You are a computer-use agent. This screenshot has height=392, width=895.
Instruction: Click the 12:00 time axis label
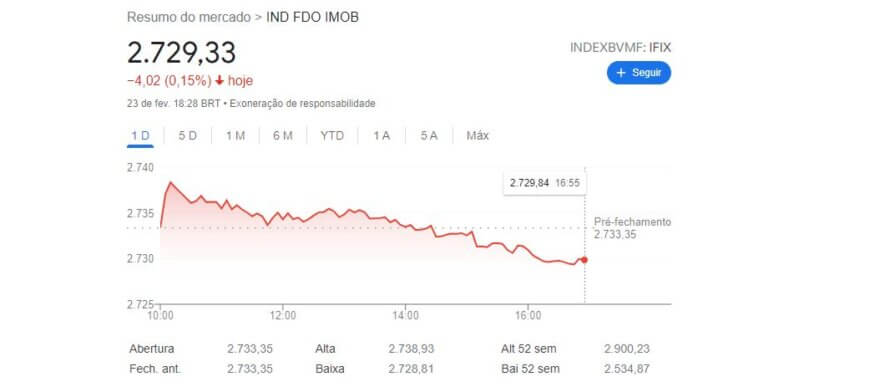tap(283, 314)
